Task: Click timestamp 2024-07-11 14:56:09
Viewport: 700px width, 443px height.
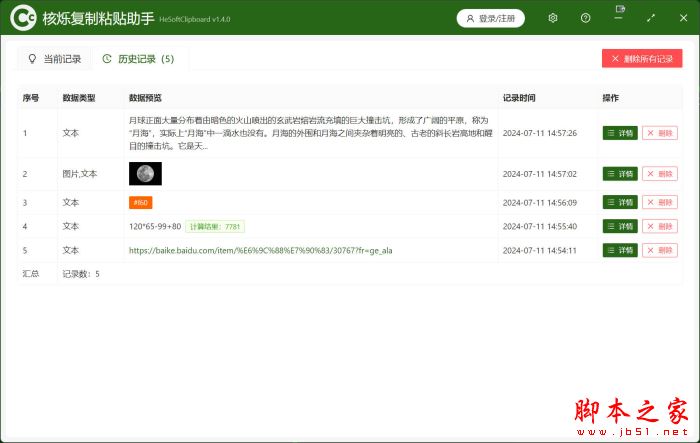Action: (540, 202)
